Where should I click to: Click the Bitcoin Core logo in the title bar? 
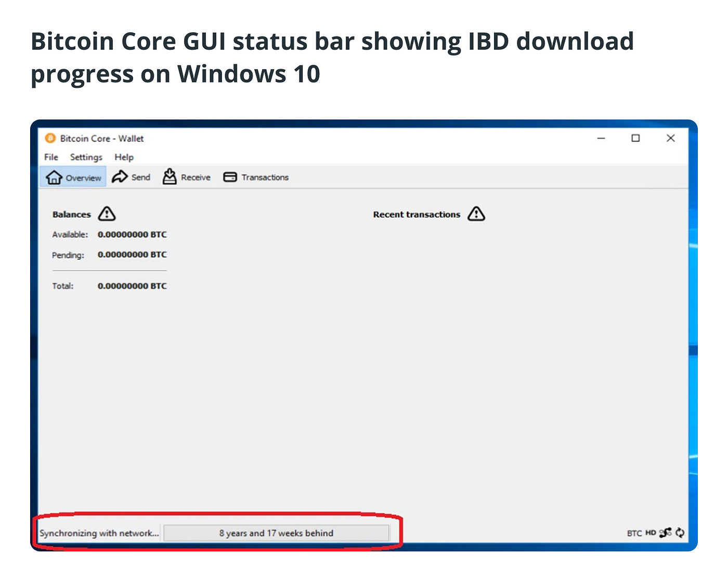[50, 138]
